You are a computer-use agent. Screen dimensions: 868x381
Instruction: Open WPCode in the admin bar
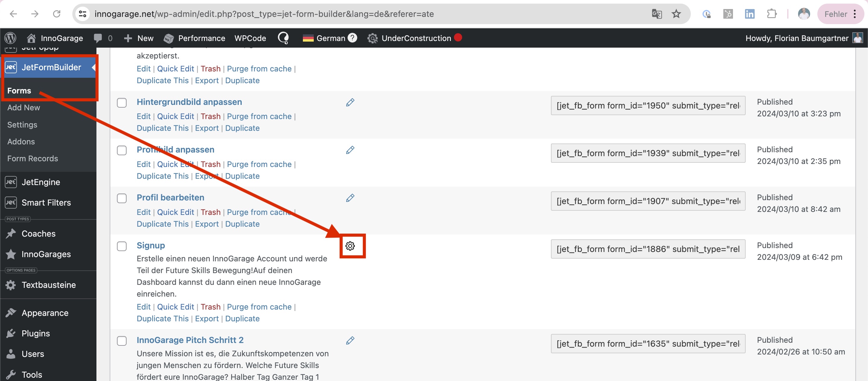coord(250,38)
